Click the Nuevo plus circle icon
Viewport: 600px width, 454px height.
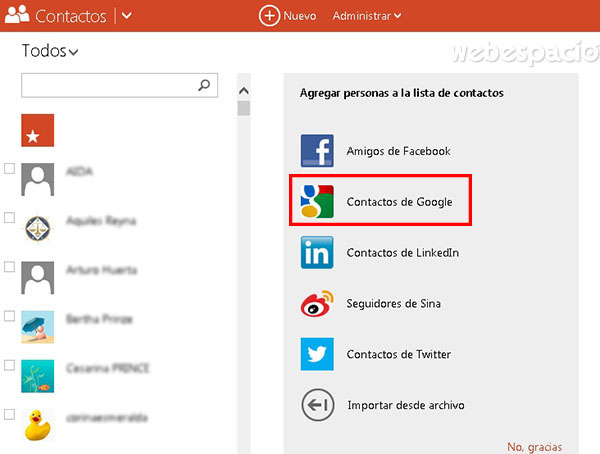click(x=269, y=16)
